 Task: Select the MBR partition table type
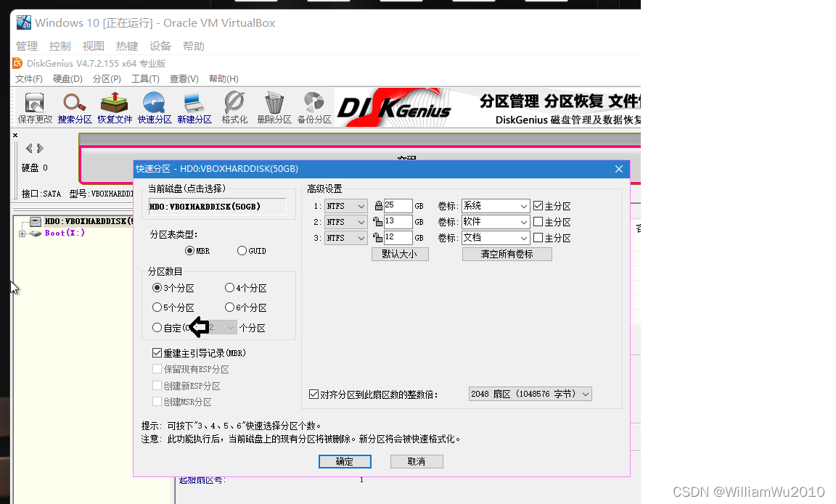coord(197,250)
